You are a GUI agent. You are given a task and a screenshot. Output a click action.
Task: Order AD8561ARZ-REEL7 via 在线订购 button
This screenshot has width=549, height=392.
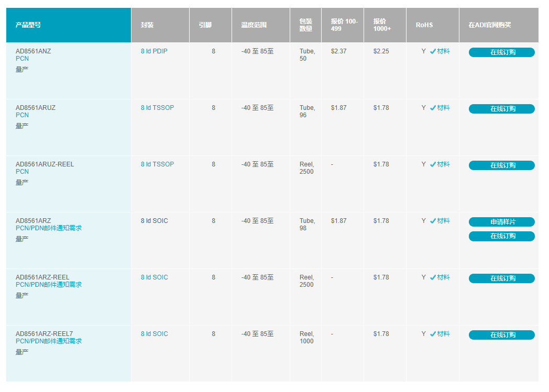501,335
